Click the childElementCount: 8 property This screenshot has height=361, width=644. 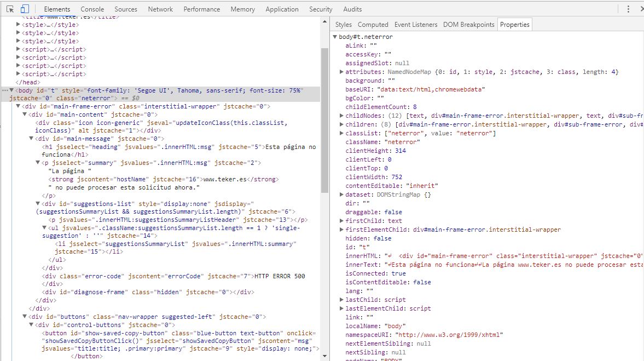pos(381,107)
